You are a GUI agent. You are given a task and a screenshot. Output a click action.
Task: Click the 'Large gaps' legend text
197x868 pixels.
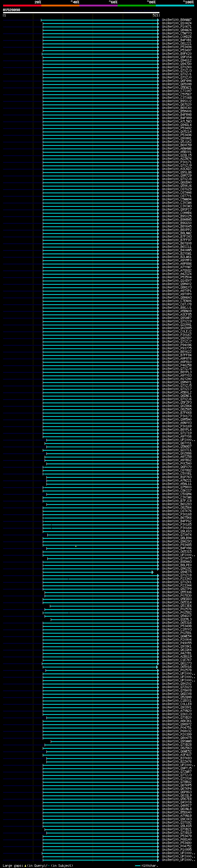click(x=13, y=865)
